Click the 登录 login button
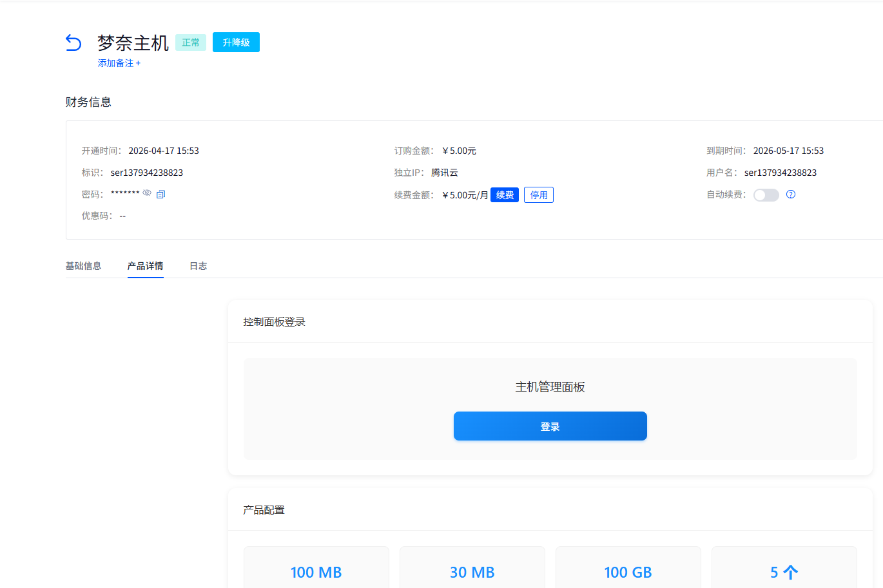Image resolution: width=883 pixels, height=588 pixels. [550, 426]
